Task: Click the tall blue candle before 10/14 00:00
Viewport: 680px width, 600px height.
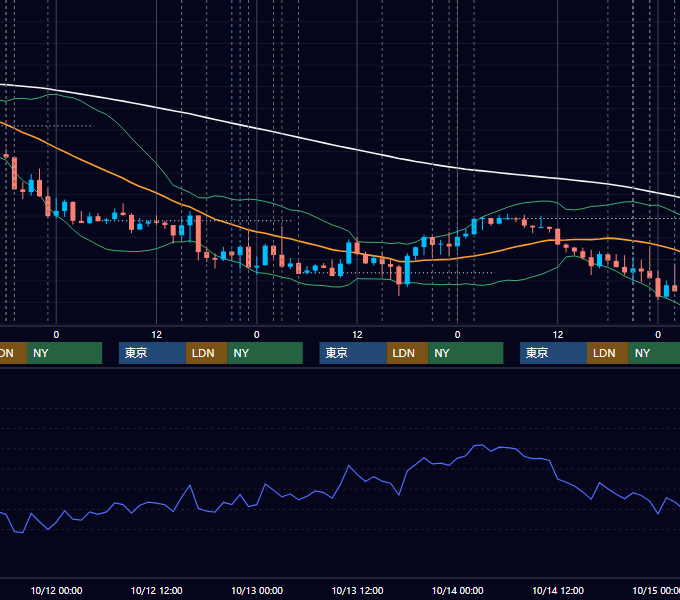Action: tap(407, 270)
